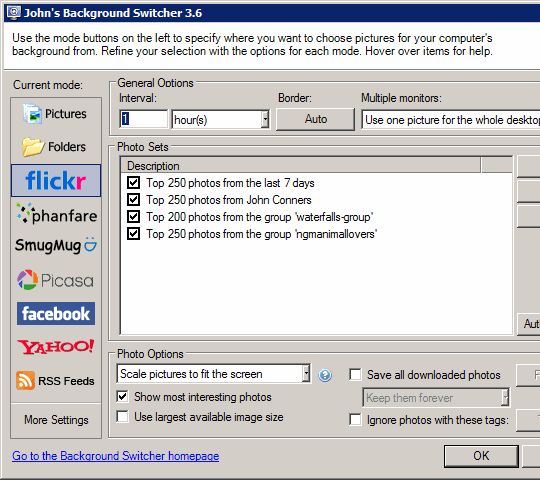Open the Scale pictures to fit dropdown
Screen dimensions: 540x480
(214, 374)
